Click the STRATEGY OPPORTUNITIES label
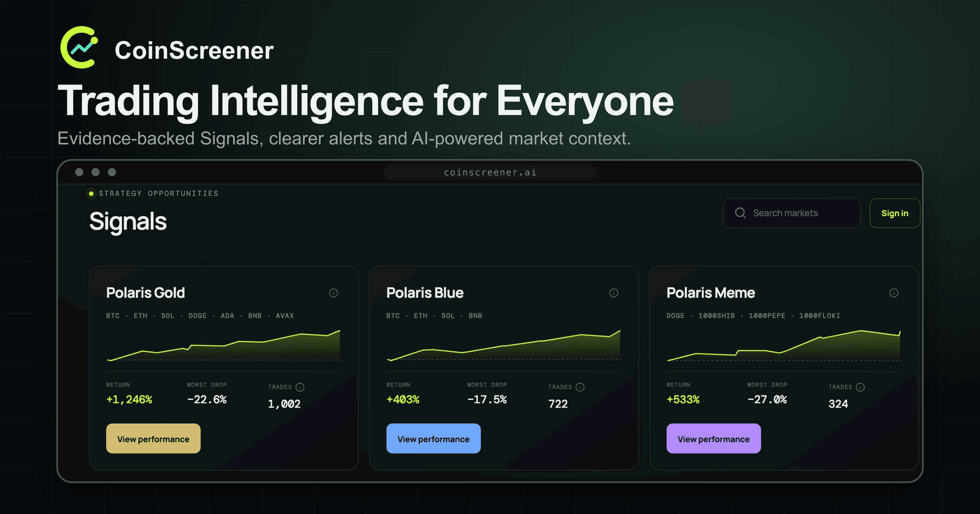Screen dimensions: 980x514 pyautogui.click(x=158, y=193)
